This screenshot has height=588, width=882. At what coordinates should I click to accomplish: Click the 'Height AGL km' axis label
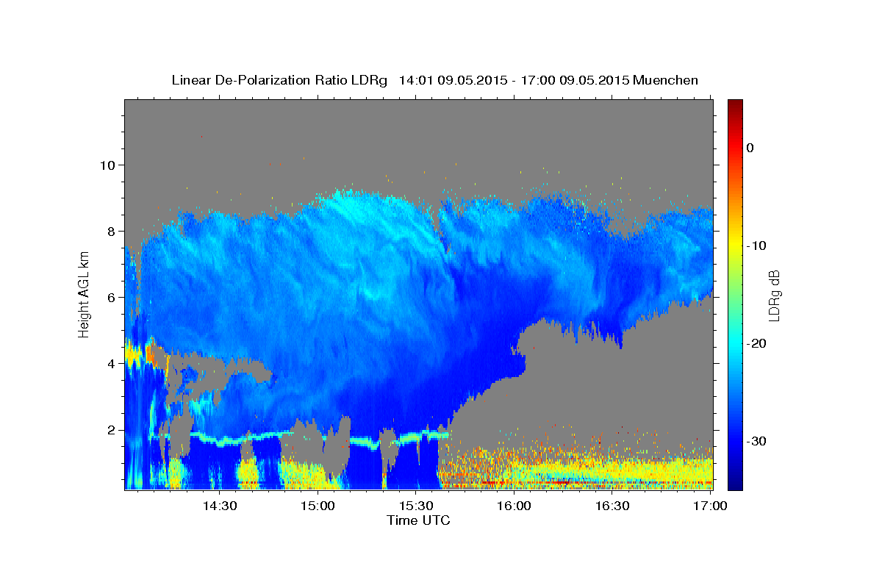tap(85, 294)
